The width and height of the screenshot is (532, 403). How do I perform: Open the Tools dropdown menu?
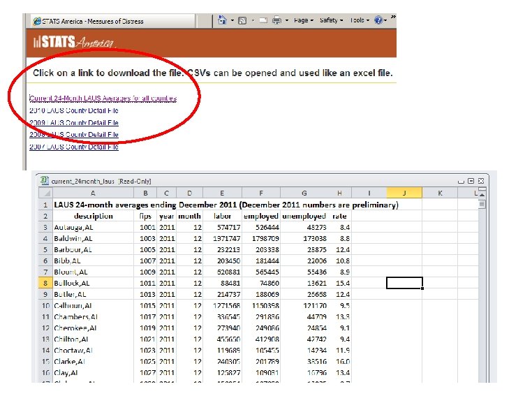(359, 20)
